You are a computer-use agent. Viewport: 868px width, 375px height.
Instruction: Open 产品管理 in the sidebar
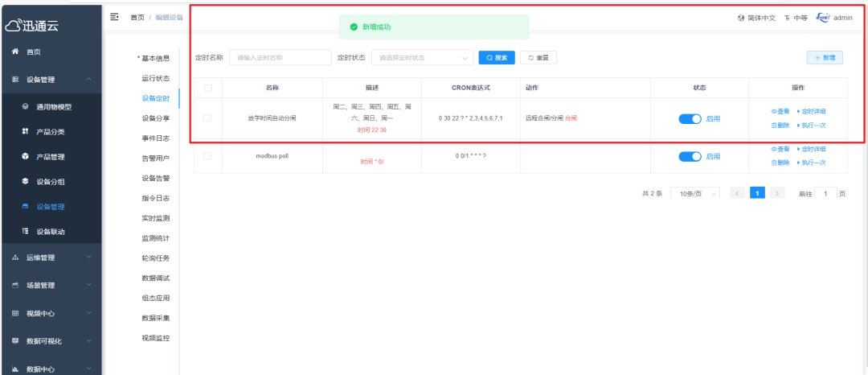tap(51, 157)
